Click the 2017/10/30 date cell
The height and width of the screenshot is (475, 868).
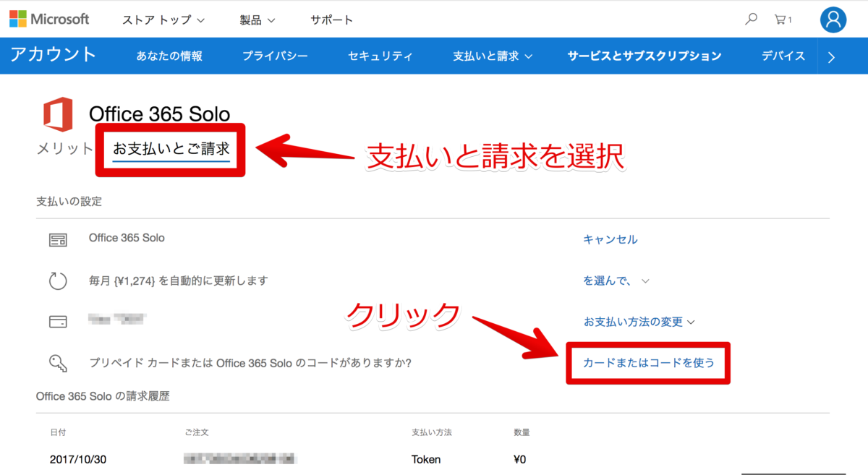coord(77,459)
